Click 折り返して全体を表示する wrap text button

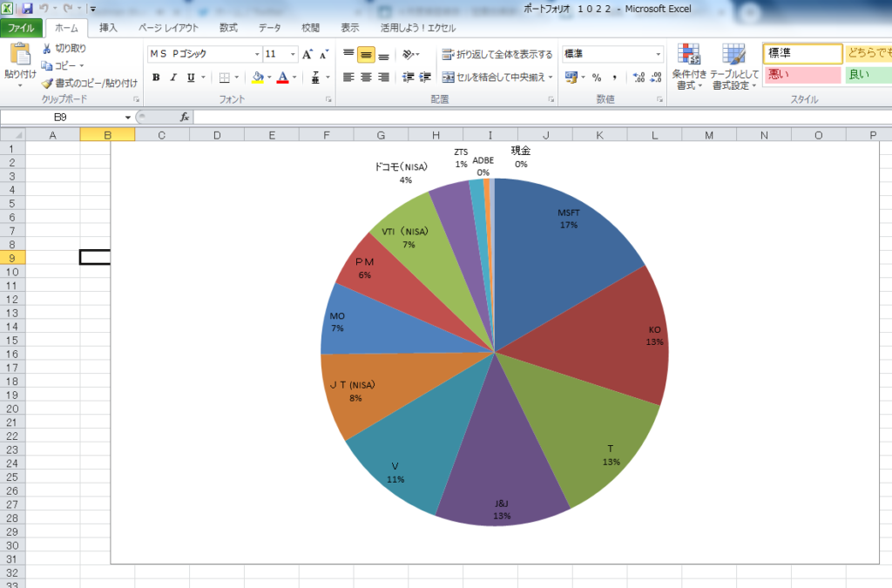click(x=497, y=54)
